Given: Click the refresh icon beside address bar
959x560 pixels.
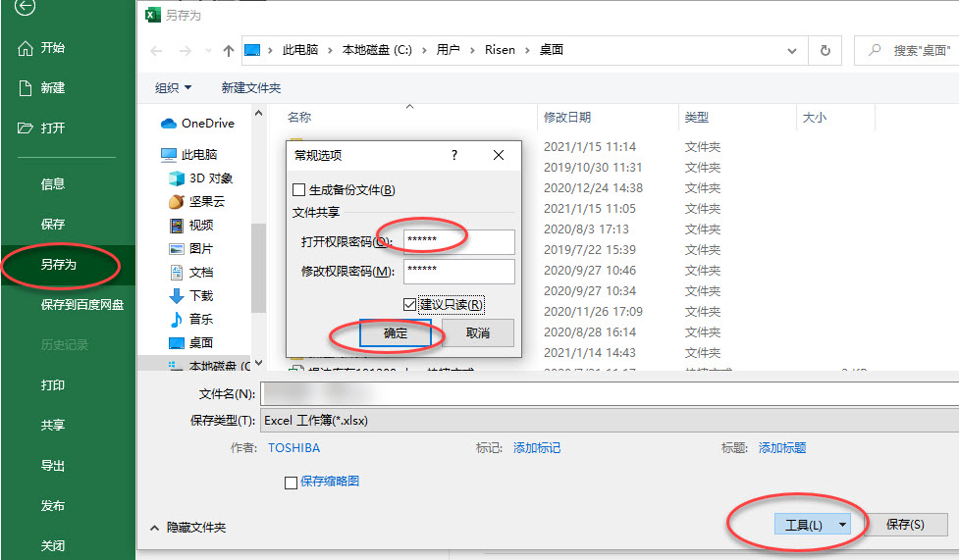Looking at the screenshot, I should [x=825, y=50].
